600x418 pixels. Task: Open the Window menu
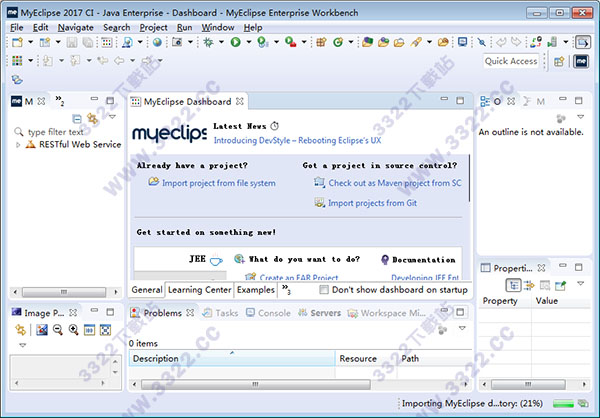(218, 28)
